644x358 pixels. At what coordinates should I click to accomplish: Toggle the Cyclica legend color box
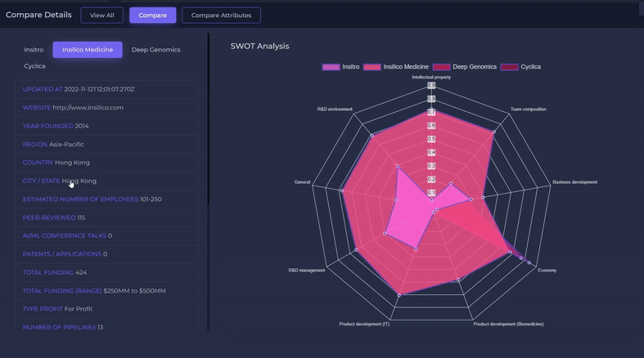(509, 67)
